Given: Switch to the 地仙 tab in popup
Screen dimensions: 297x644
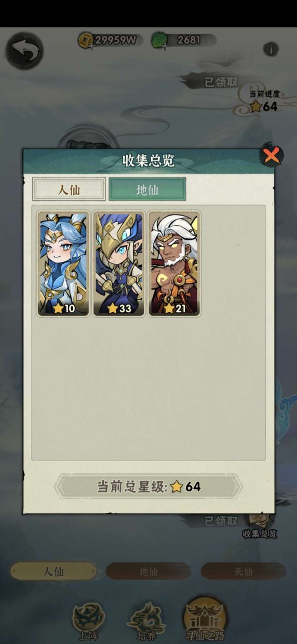Looking at the screenshot, I should [147, 189].
